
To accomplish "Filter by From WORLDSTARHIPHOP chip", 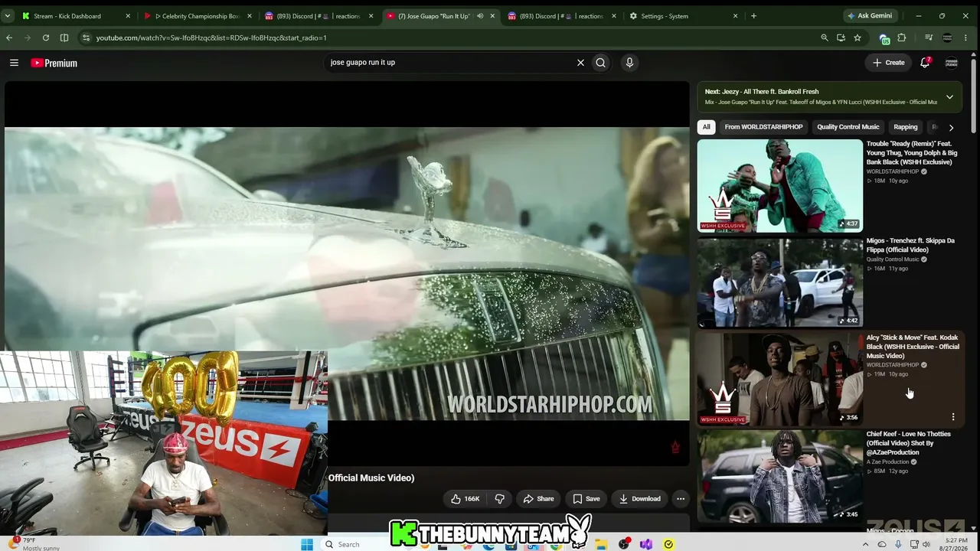I will click(763, 127).
